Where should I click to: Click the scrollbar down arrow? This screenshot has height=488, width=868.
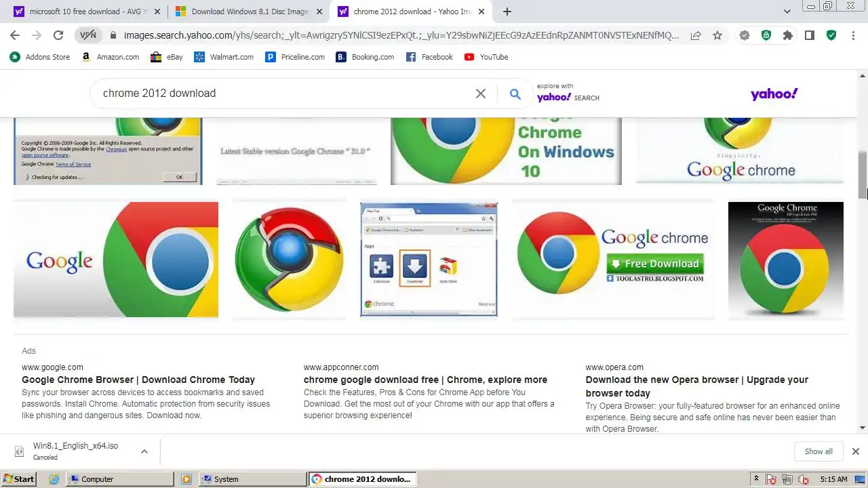tap(863, 428)
